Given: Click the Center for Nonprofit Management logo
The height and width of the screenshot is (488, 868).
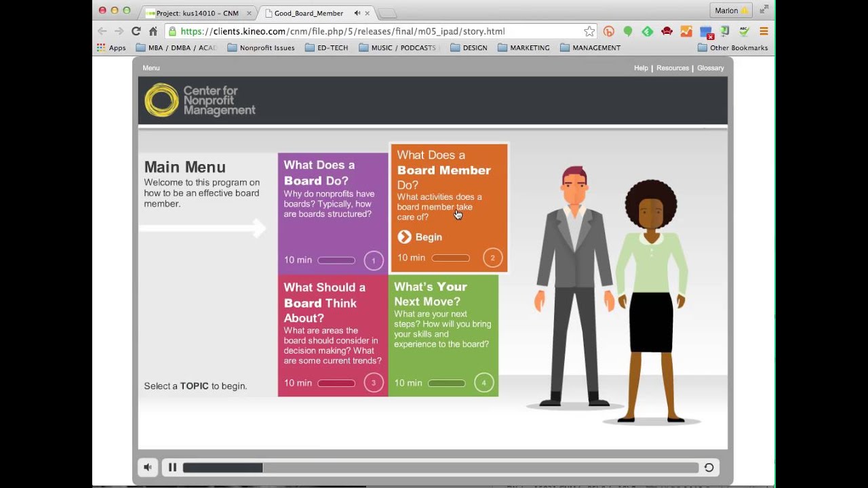Looking at the screenshot, I should [x=200, y=100].
